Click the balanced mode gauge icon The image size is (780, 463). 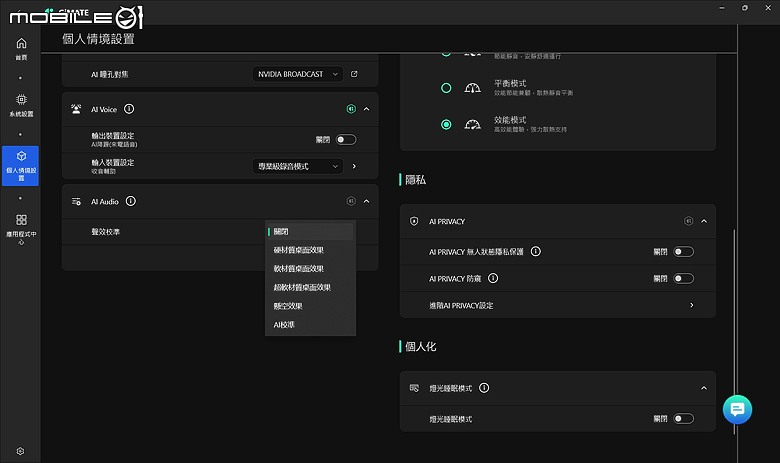(472, 88)
